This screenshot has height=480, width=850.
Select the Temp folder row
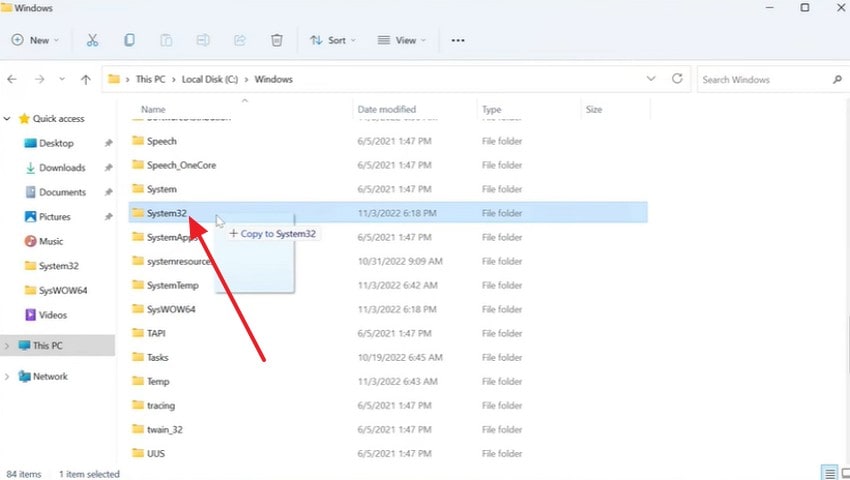(x=388, y=381)
